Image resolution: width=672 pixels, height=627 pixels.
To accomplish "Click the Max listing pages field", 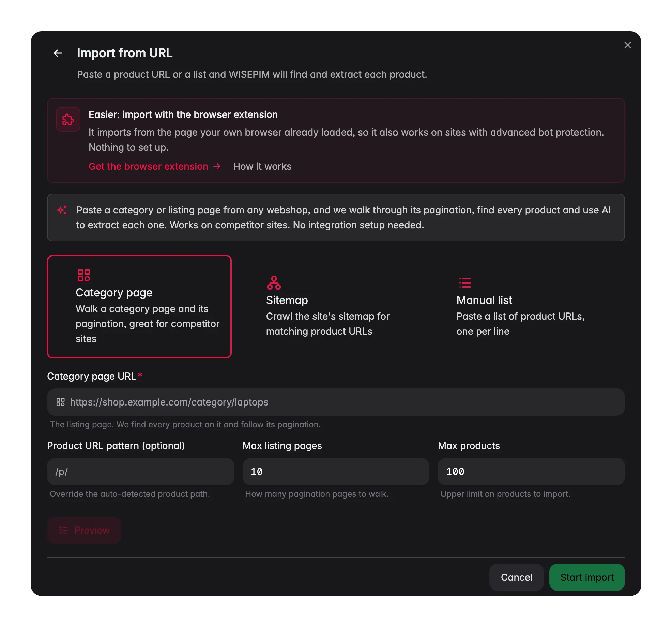I will (336, 472).
